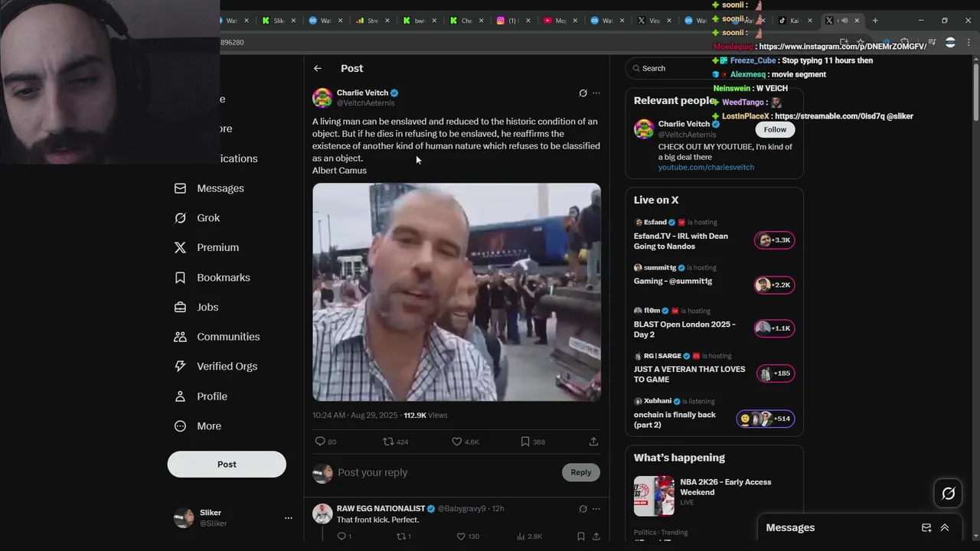Click 112.9K Views text
This screenshot has height=551, width=980.
coord(426,416)
